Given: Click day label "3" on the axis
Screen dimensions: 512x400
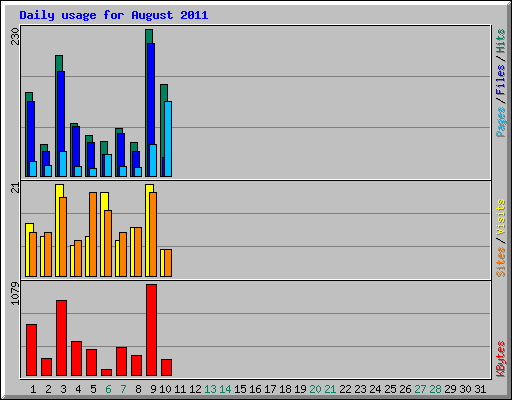Looking at the screenshot, I should tap(63, 389).
